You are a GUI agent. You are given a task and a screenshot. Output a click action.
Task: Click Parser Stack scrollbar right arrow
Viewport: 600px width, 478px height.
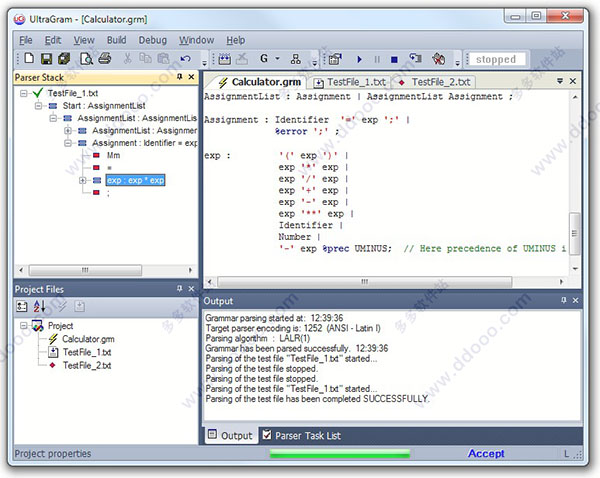click(190, 270)
